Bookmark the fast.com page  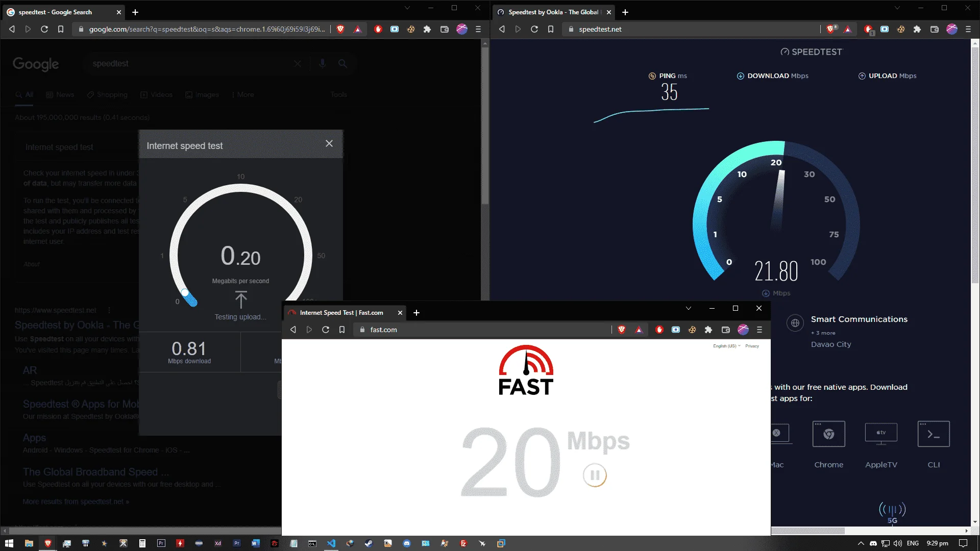tap(342, 330)
